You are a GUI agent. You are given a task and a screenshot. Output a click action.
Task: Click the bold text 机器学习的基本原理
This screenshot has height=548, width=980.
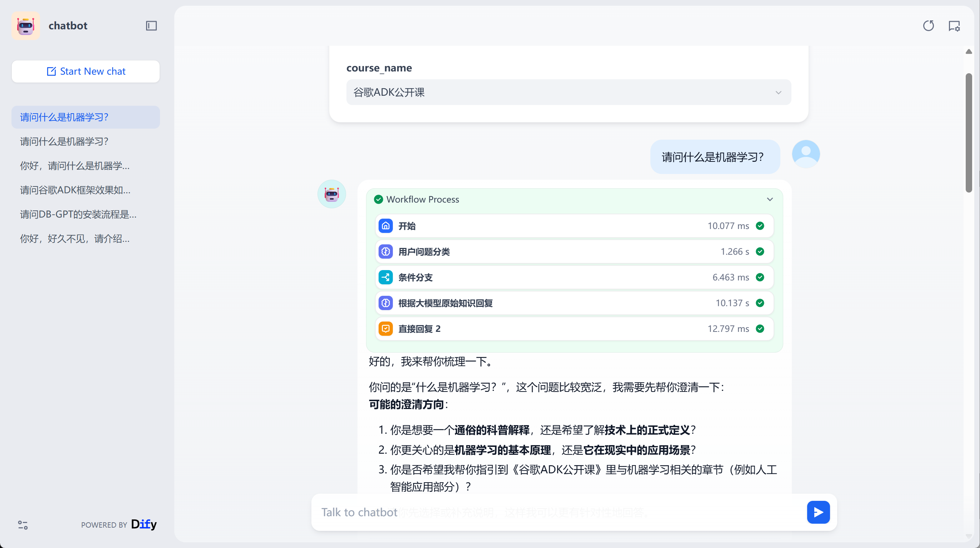(502, 450)
